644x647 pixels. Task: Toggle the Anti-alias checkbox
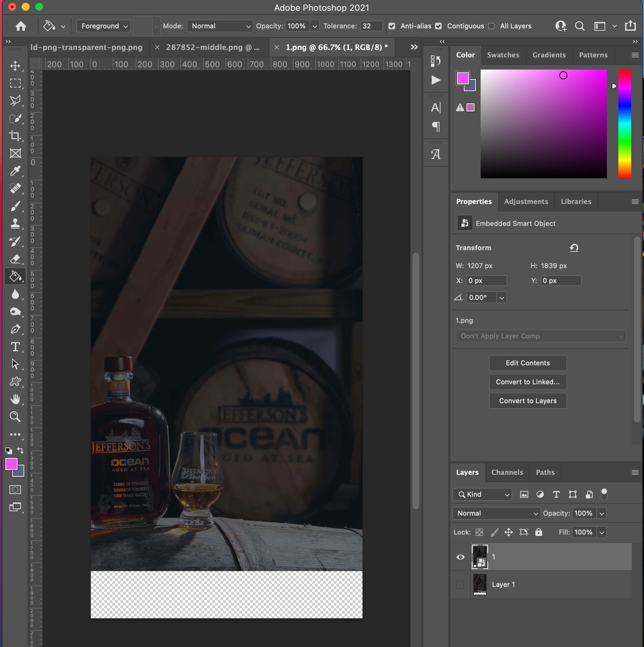(x=392, y=26)
